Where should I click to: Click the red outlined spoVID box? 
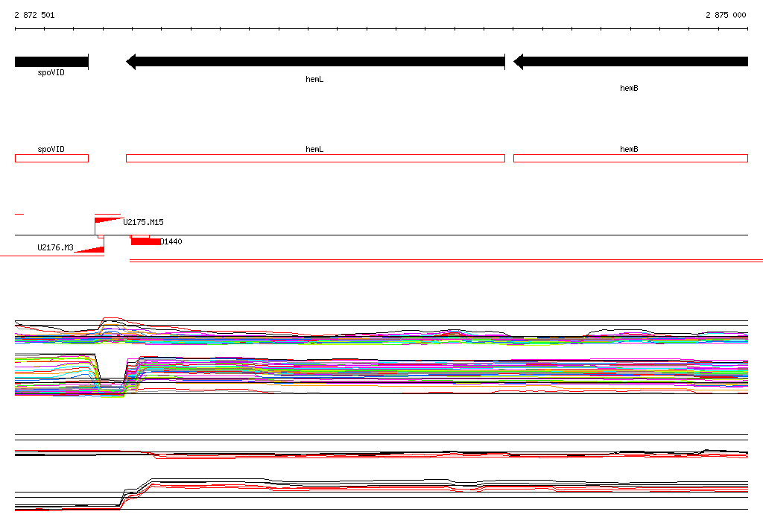point(51,158)
